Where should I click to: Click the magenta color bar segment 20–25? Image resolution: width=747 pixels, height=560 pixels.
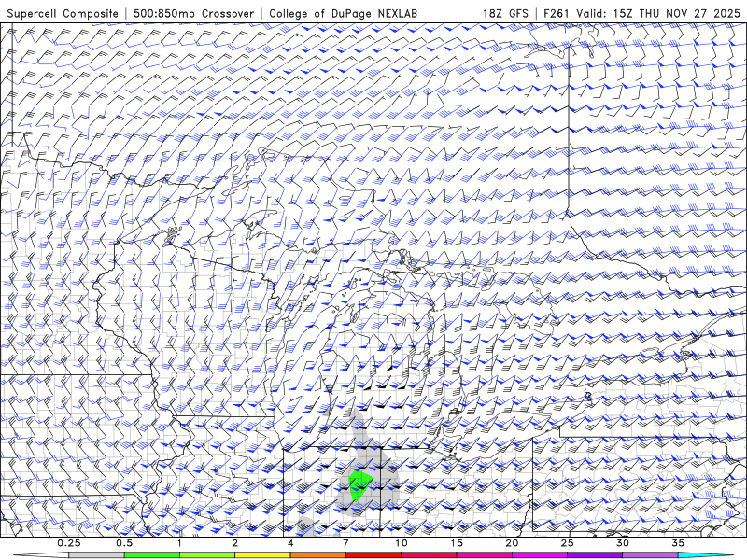click(540, 555)
